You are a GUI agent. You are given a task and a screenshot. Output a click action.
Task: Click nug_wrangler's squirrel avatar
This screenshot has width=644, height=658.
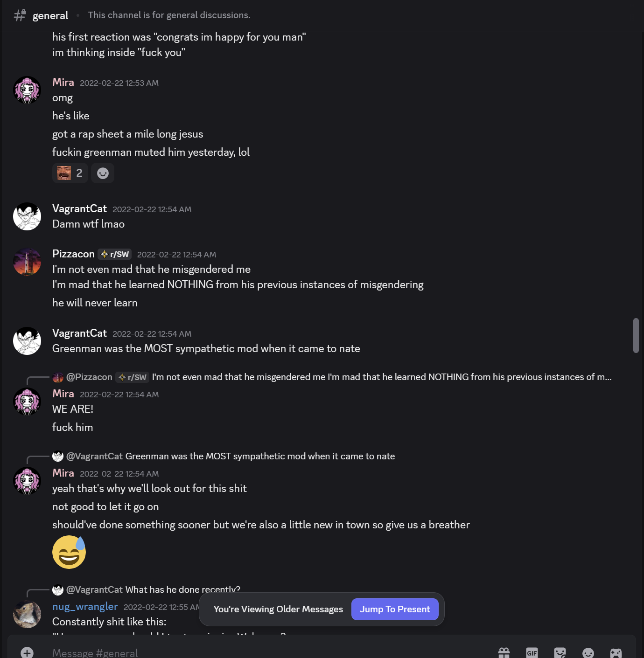pyautogui.click(x=27, y=614)
